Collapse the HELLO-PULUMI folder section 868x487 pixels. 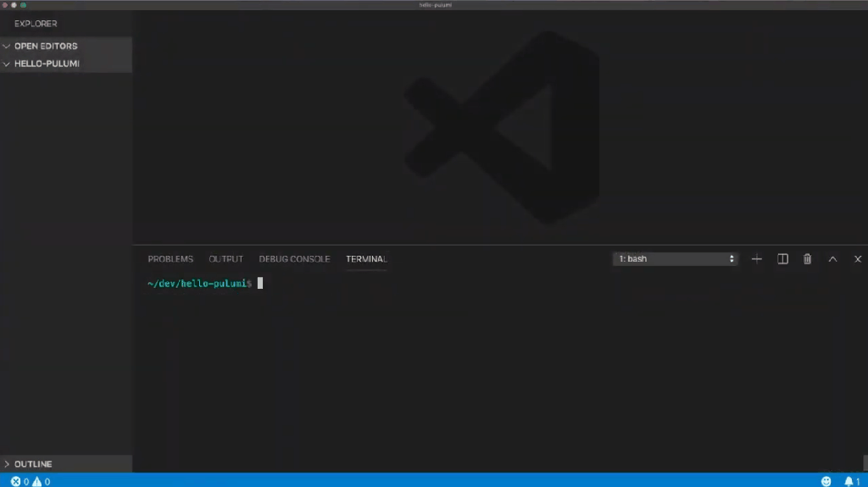(x=47, y=64)
